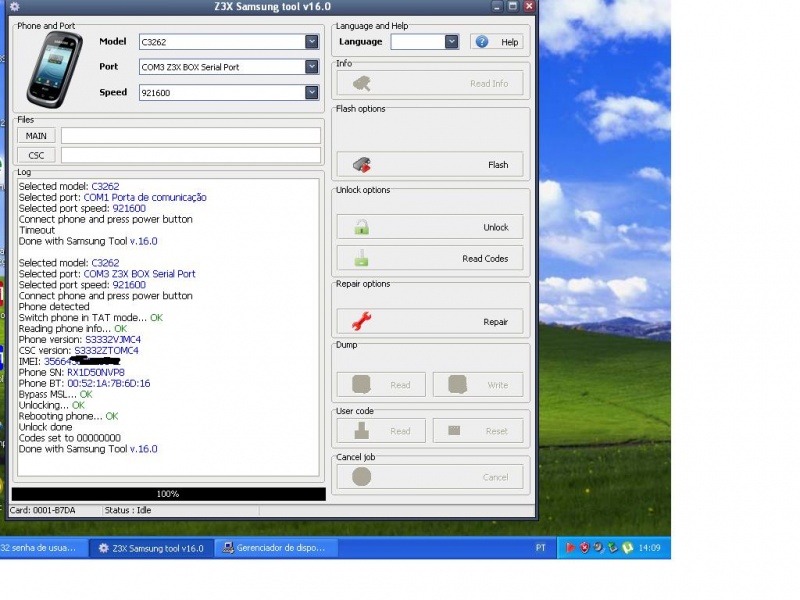Click the Phone detected log line

[x=54, y=307]
